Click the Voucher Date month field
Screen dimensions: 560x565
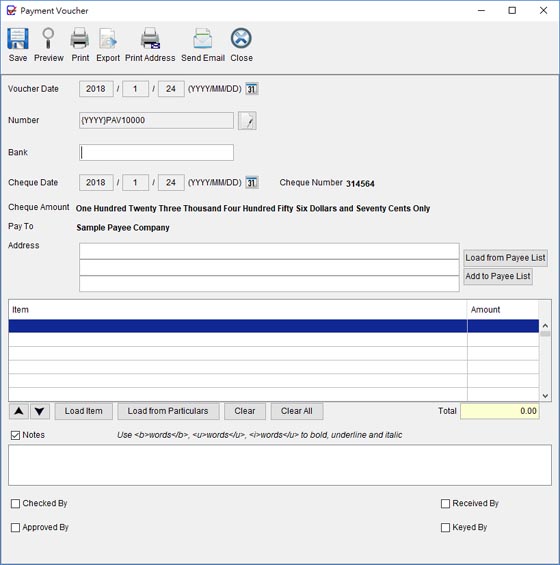(135, 89)
